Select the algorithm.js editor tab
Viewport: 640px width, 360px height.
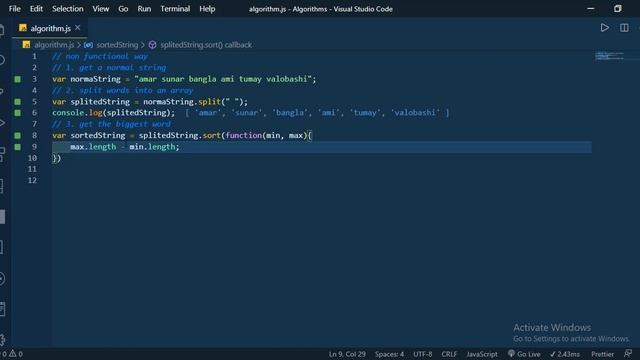click(50, 28)
